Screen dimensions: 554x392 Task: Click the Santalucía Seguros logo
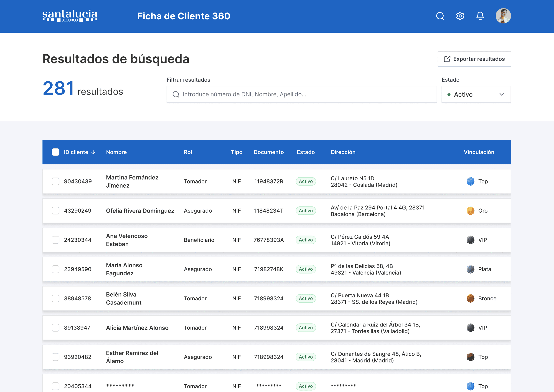point(70,16)
